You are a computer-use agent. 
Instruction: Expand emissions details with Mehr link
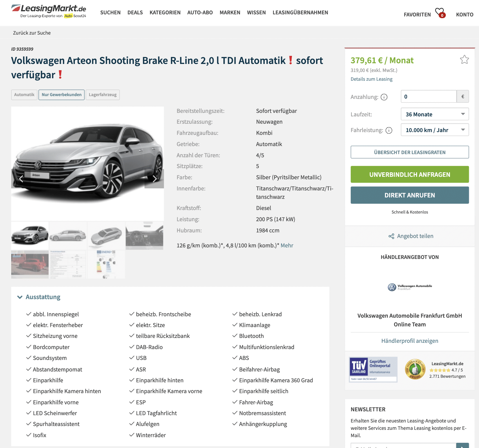point(287,245)
